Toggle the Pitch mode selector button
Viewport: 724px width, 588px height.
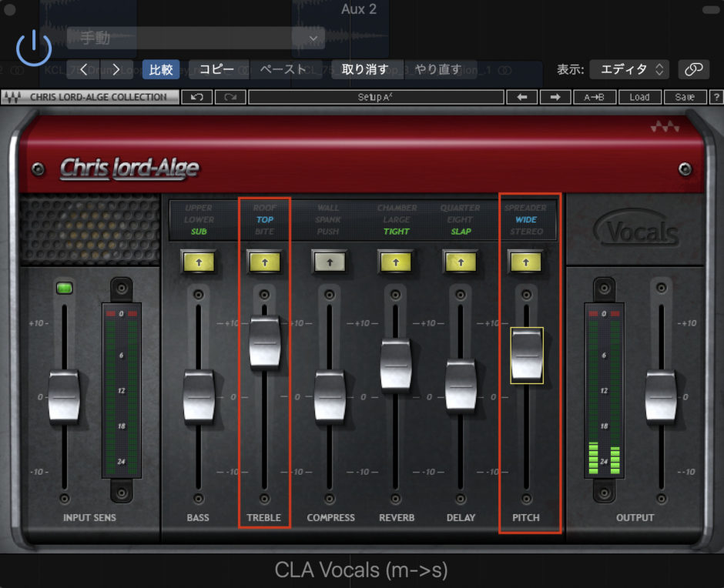526,262
